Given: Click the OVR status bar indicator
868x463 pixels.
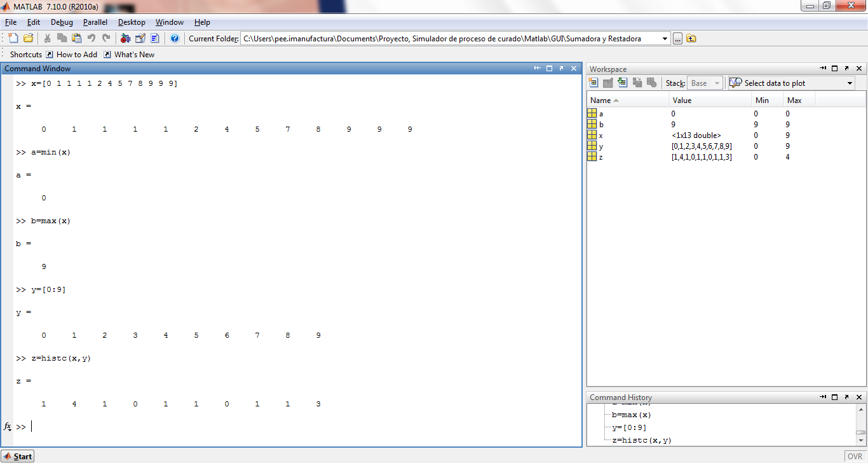Looking at the screenshot, I should coord(855,457).
